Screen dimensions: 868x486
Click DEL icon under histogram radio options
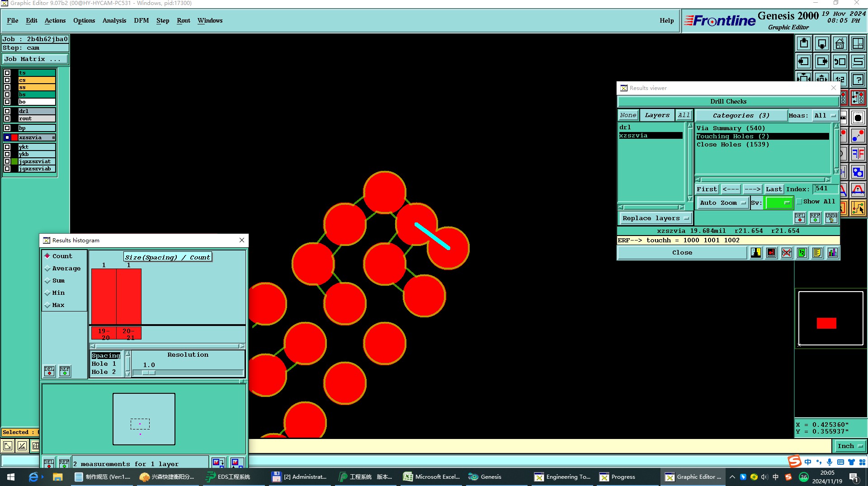pos(49,371)
